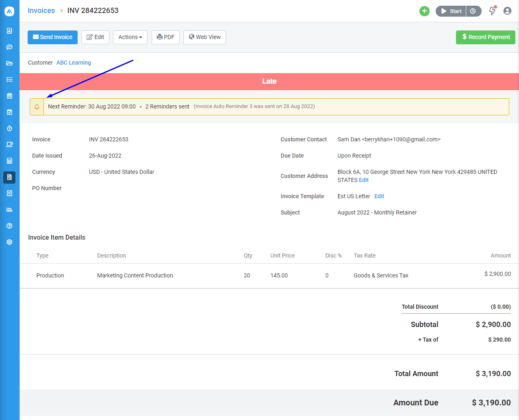This screenshot has height=420, width=519.
Task: Open the ABC Learning customer link
Action: coord(74,63)
